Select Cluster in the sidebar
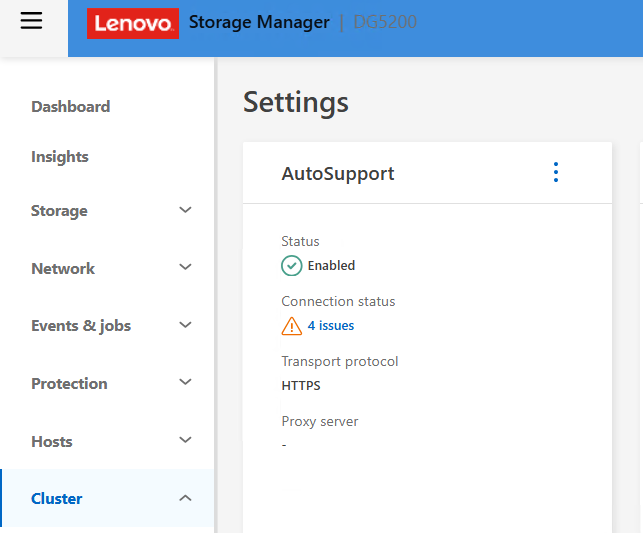The image size is (643, 533). pos(57,499)
